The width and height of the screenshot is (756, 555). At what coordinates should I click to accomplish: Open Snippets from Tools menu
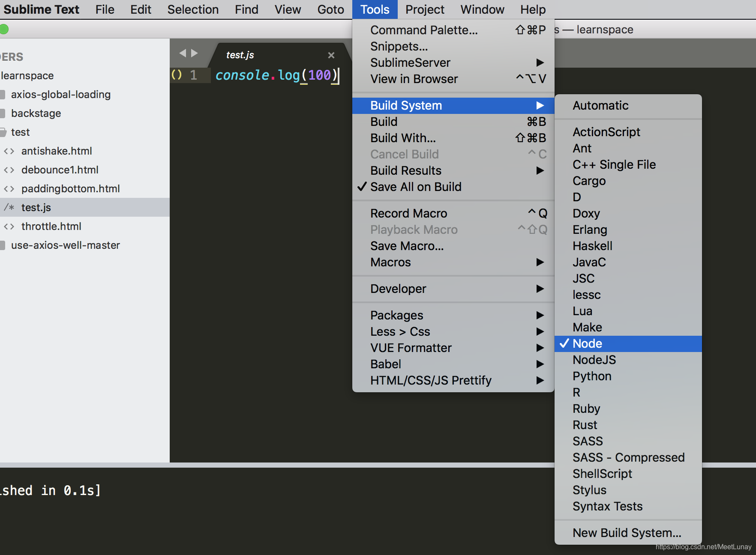(x=453, y=47)
